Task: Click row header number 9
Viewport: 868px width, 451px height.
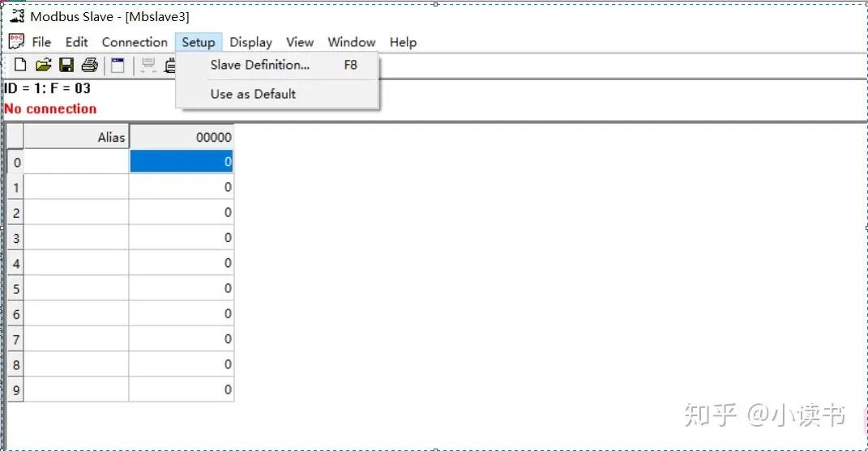Action: tap(15, 389)
